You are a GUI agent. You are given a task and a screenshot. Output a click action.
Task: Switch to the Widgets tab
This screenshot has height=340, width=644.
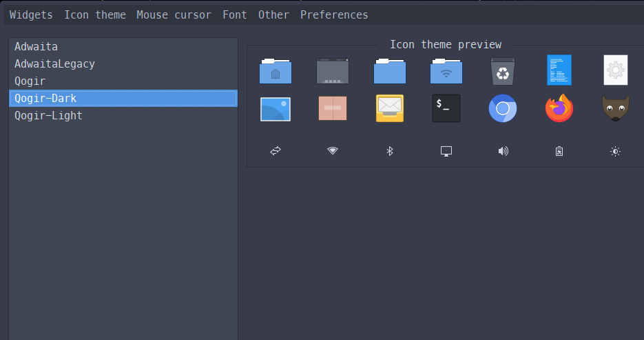coord(31,14)
